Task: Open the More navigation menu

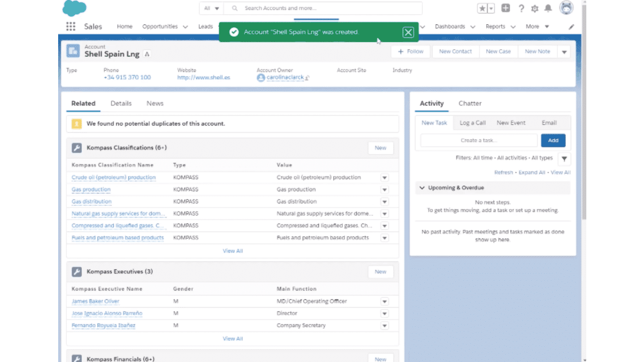Action: click(x=537, y=26)
